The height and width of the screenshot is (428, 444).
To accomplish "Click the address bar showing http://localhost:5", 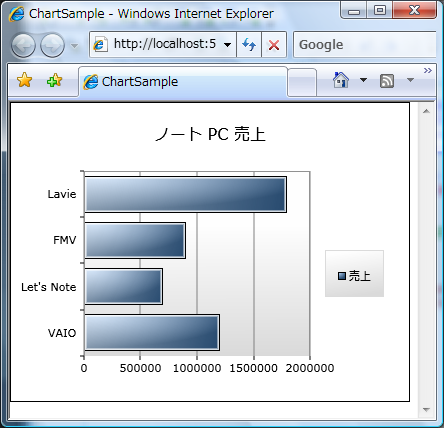I will 163,44.
